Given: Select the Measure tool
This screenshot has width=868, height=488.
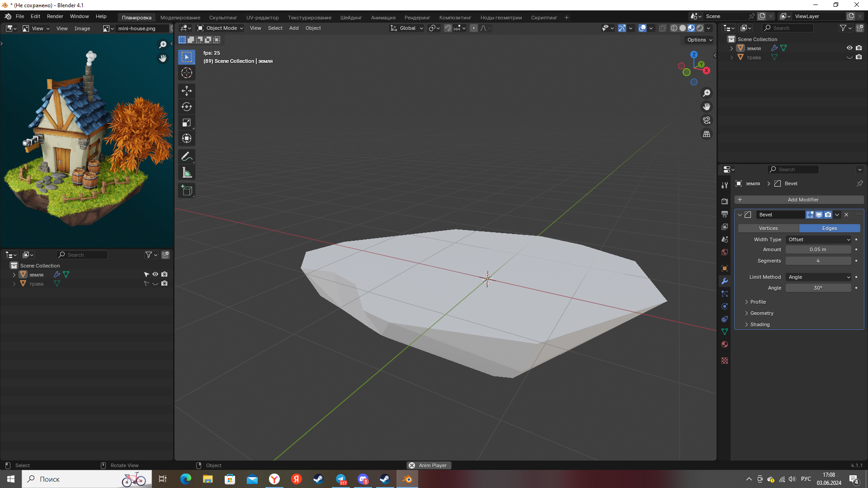Looking at the screenshot, I should (187, 173).
